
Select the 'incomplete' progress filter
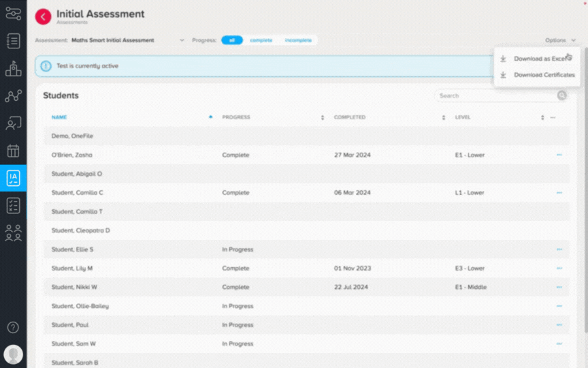point(298,40)
